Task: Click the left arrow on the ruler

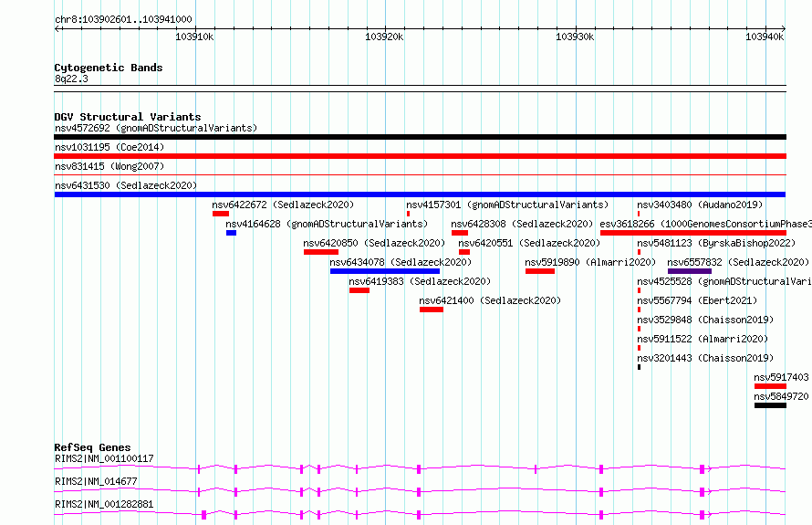Action: (57, 28)
